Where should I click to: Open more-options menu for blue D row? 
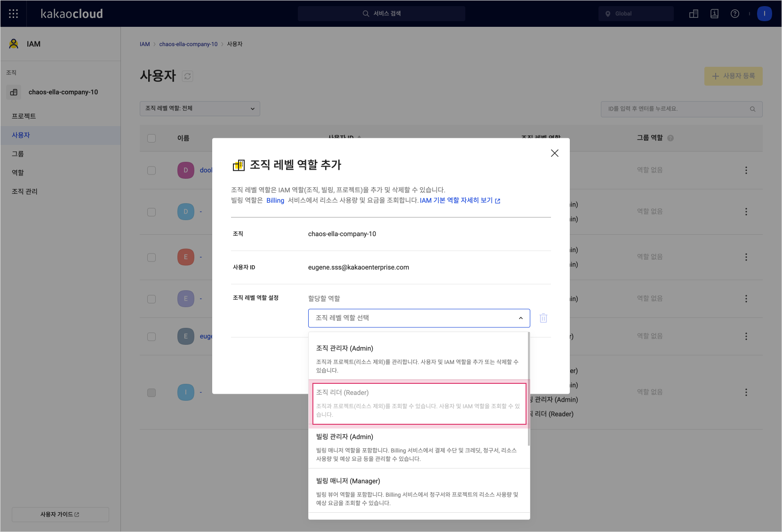pyautogui.click(x=746, y=212)
